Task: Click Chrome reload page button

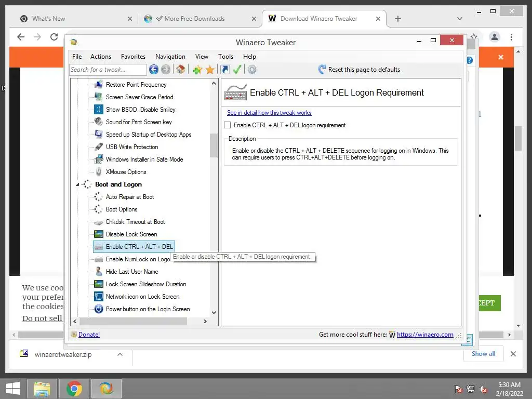Action: [54, 37]
